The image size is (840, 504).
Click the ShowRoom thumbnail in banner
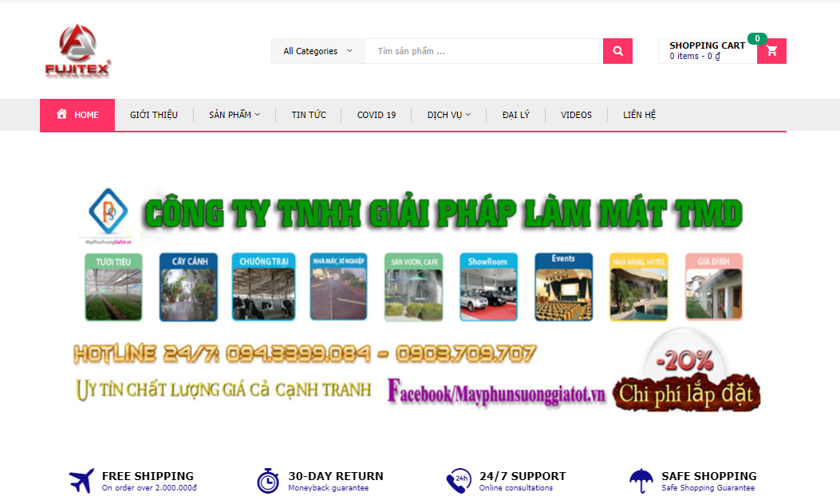coord(488,287)
